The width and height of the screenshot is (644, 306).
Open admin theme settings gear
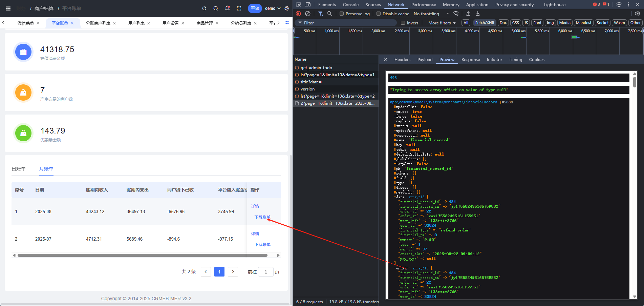click(287, 8)
